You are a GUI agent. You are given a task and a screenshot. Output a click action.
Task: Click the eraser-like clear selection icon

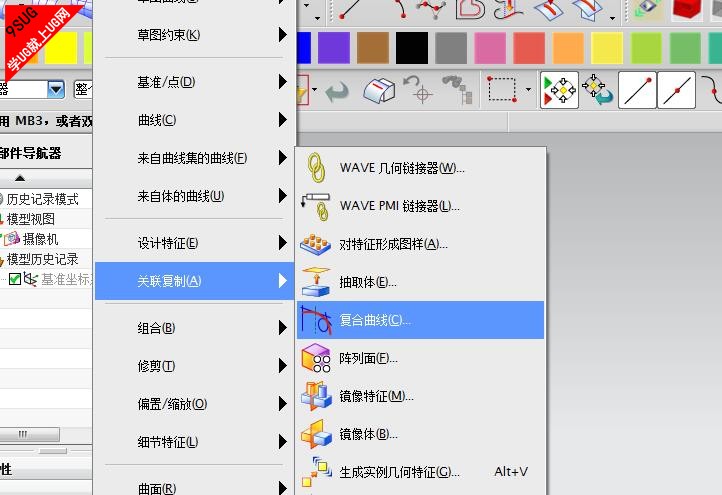click(x=379, y=90)
